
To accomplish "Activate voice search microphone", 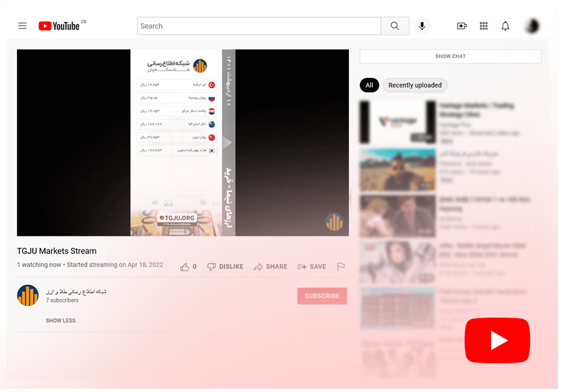I will [422, 26].
